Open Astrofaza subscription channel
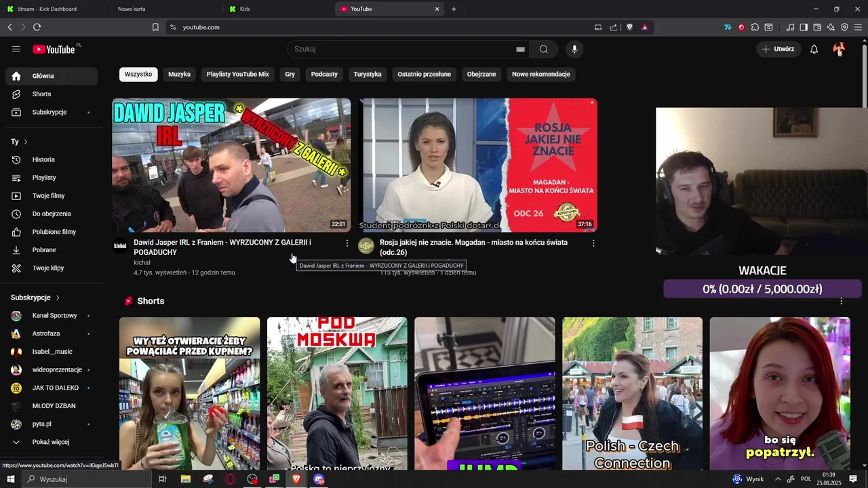Image resolution: width=868 pixels, height=488 pixels. click(x=52, y=333)
